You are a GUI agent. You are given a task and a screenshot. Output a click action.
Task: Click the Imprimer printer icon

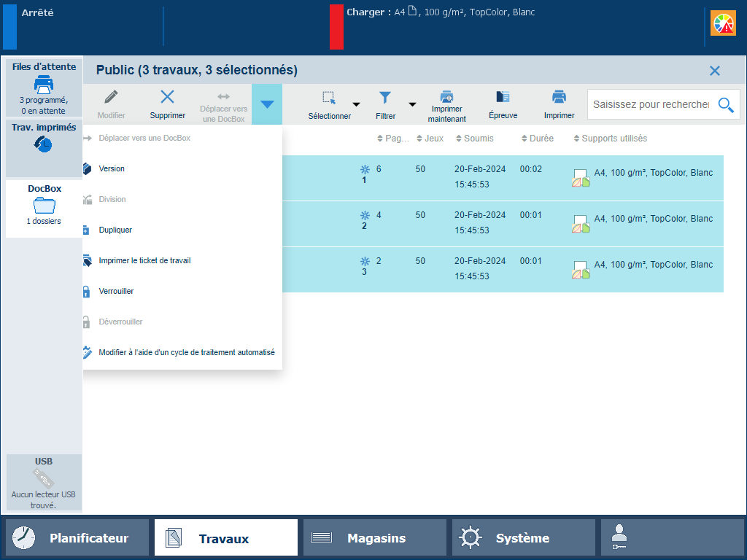[x=559, y=98]
